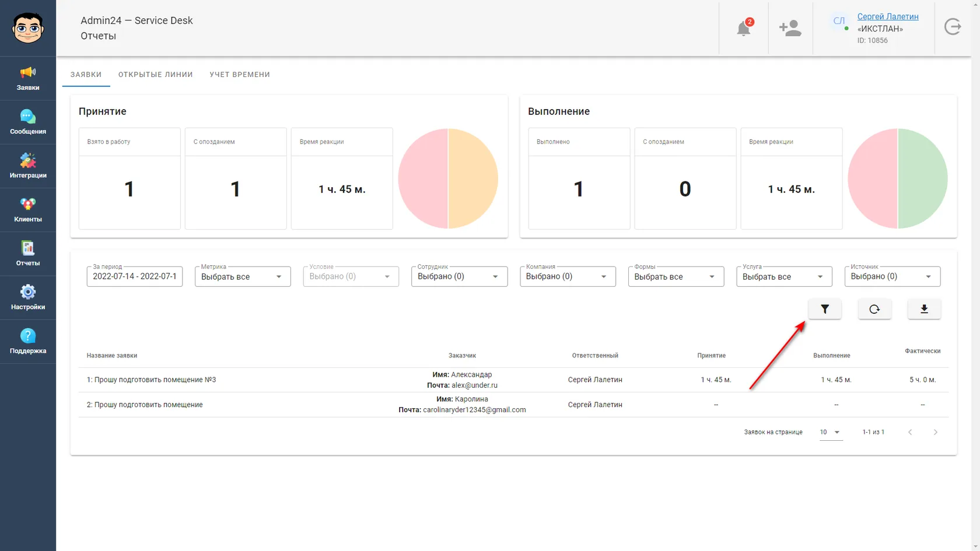Open the Источник dropdown
The image size is (980, 551).
click(892, 276)
